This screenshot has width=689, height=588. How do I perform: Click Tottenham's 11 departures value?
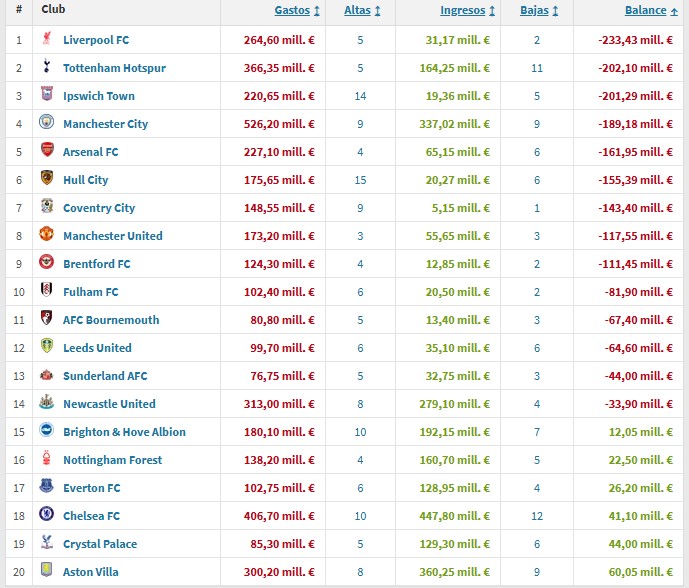537,68
